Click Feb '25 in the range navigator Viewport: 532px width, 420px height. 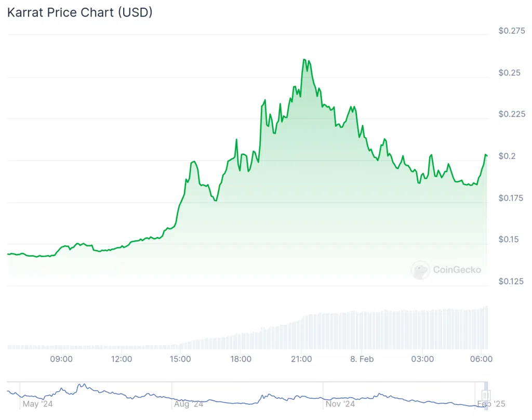(491, 403)
